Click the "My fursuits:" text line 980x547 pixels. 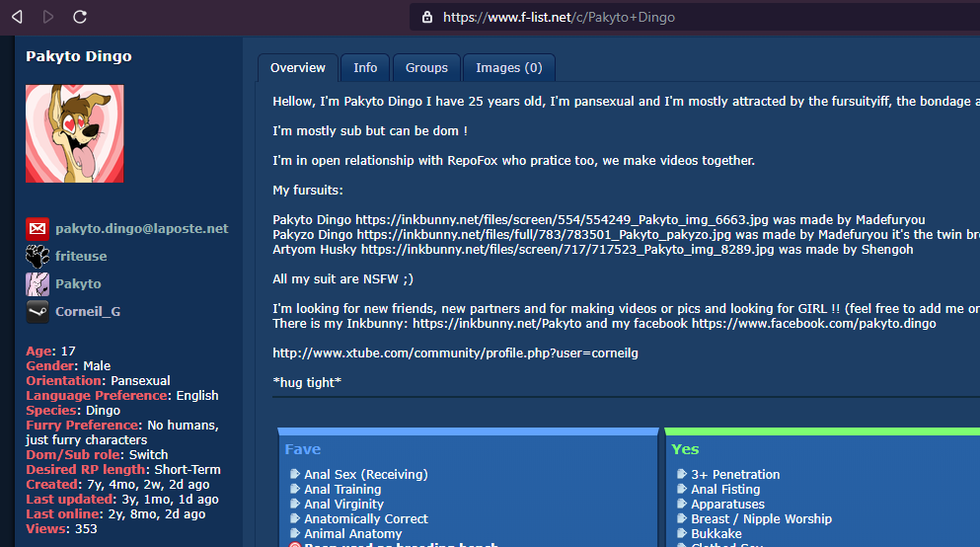click(308, 190)
